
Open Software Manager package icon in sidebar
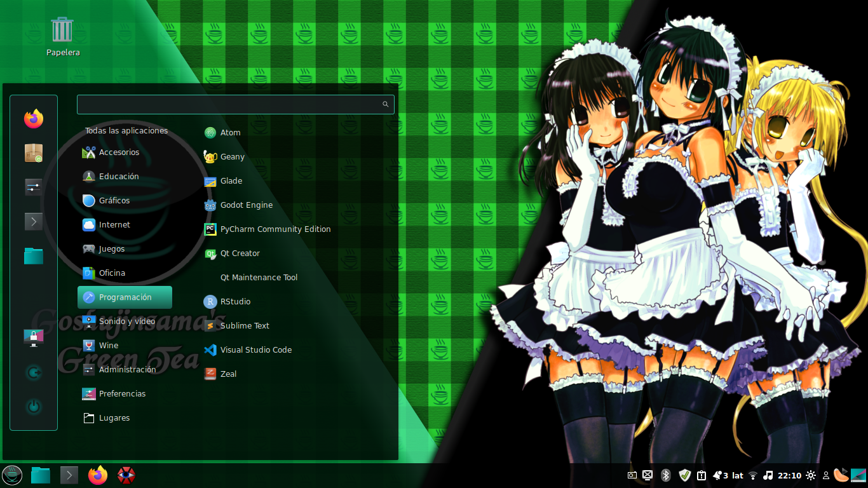point(34,152)
